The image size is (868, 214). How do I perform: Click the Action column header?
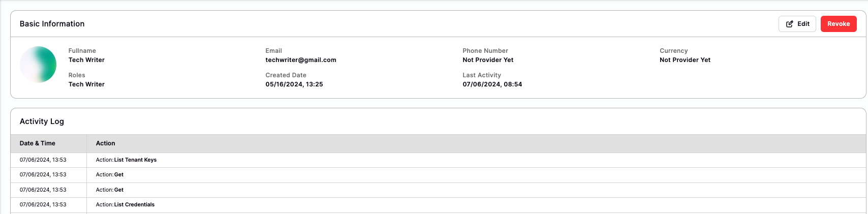[106, 143]
